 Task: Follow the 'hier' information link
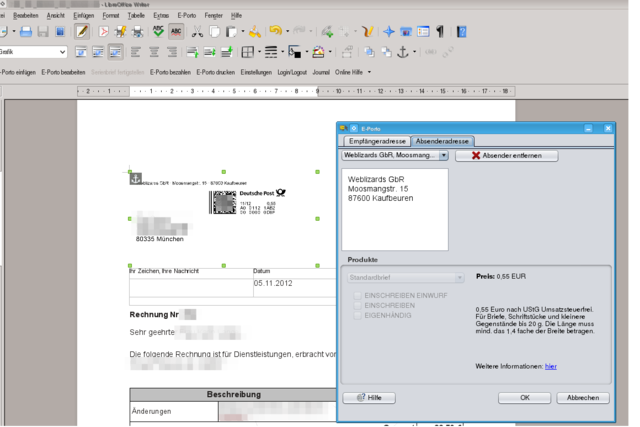[x=551, y=366]
